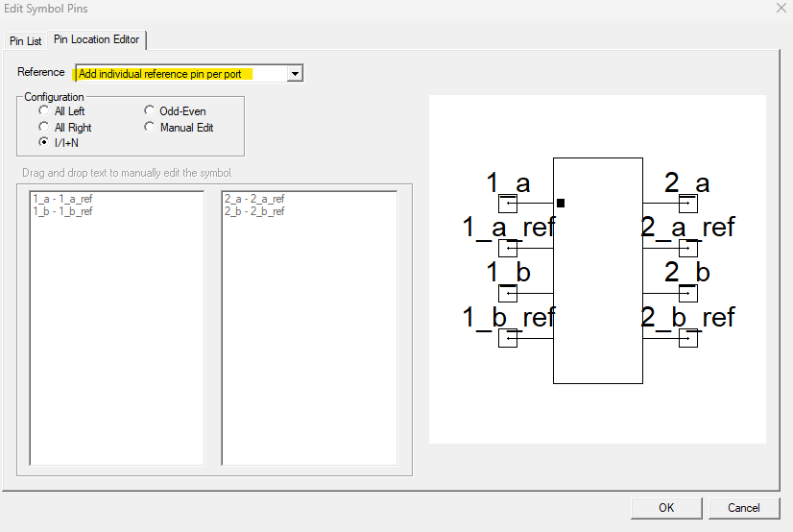Click the Cancel button

pos(743,508)
